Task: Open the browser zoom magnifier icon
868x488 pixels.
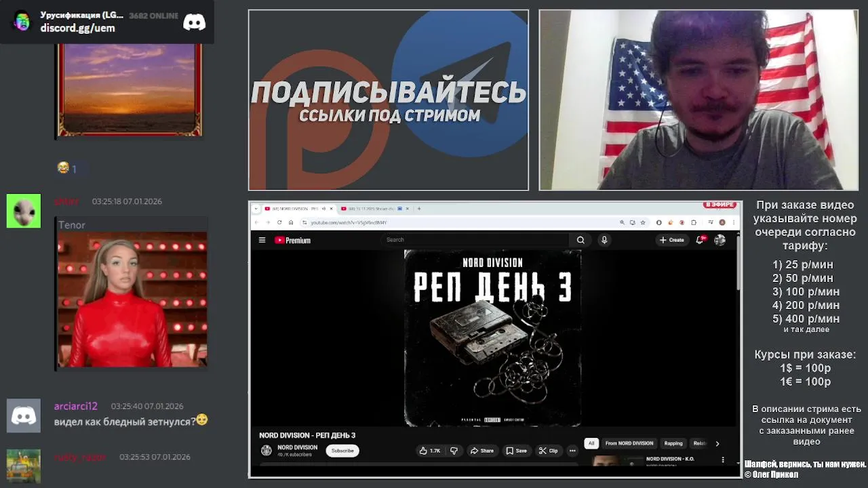Action: pyautogui.click(x=622, y=222)
